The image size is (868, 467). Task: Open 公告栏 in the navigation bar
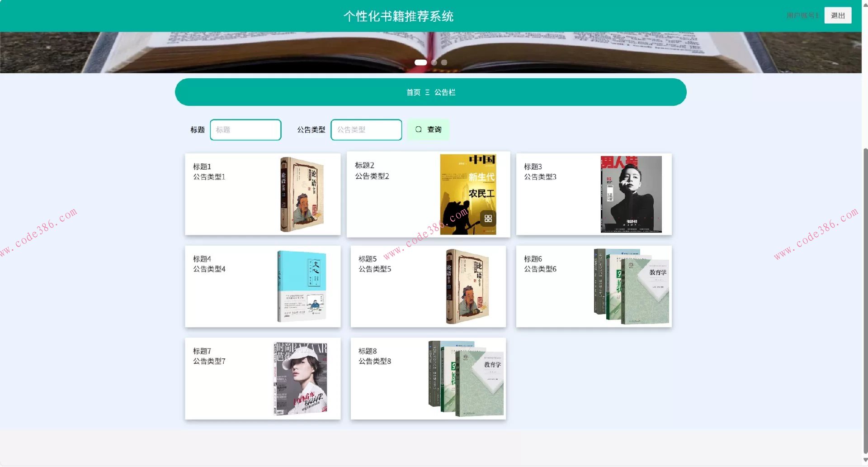coord(444,92)
